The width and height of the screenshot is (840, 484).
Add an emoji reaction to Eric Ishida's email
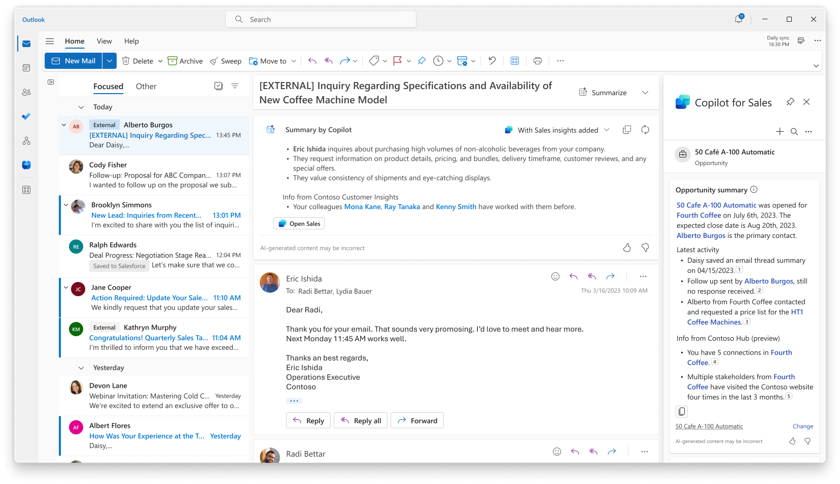[x=556, y=277]
